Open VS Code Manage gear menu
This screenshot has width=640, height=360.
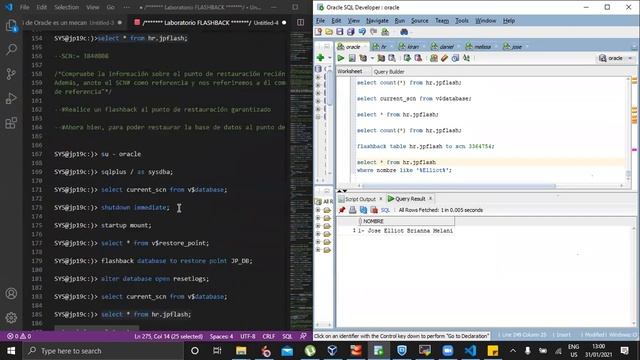pos(11,317)
